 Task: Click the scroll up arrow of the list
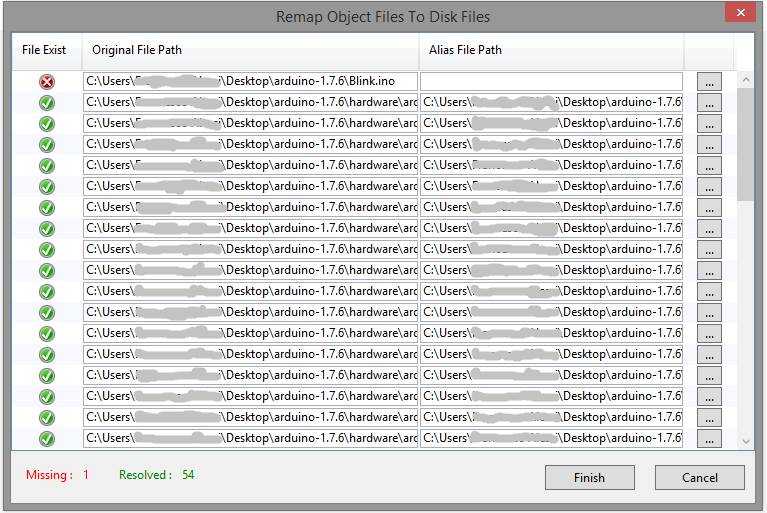coord(745,80)
